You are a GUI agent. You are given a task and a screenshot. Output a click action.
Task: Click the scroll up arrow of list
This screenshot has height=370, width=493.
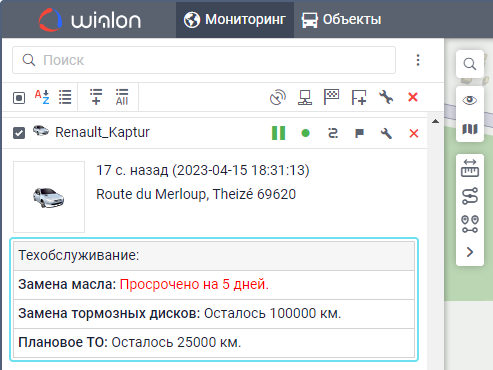click(435, 121)
